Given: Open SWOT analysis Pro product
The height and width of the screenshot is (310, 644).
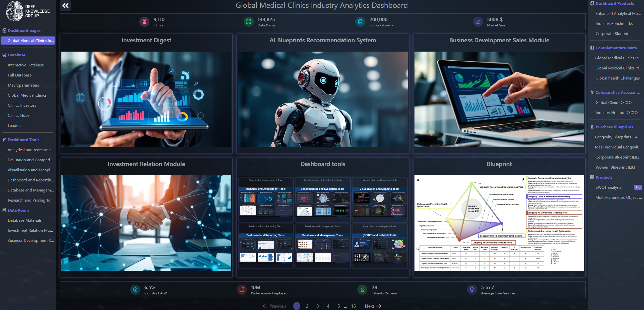Looking at the screenshot, I should point(608,187).
